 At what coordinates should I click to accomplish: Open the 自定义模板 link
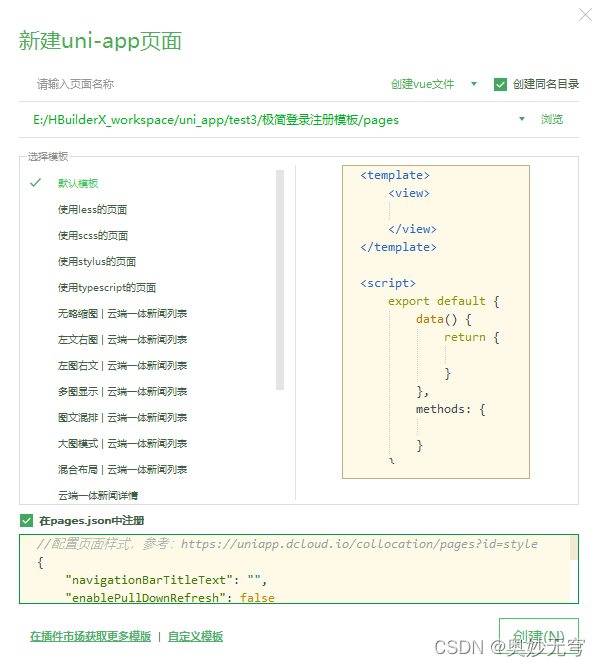tap(195, 636)
